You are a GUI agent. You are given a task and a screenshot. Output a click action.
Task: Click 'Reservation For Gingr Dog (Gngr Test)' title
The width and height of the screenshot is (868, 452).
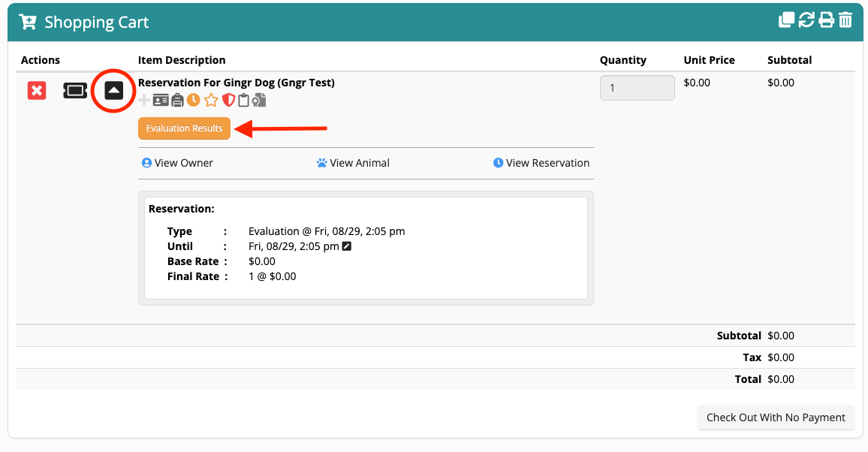pyautogui.click(x=237, y=83)
